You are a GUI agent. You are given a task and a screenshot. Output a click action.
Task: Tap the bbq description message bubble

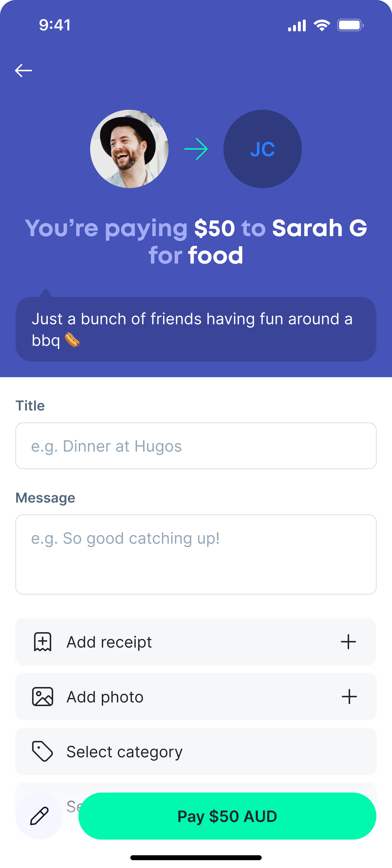tap(196, 329)
